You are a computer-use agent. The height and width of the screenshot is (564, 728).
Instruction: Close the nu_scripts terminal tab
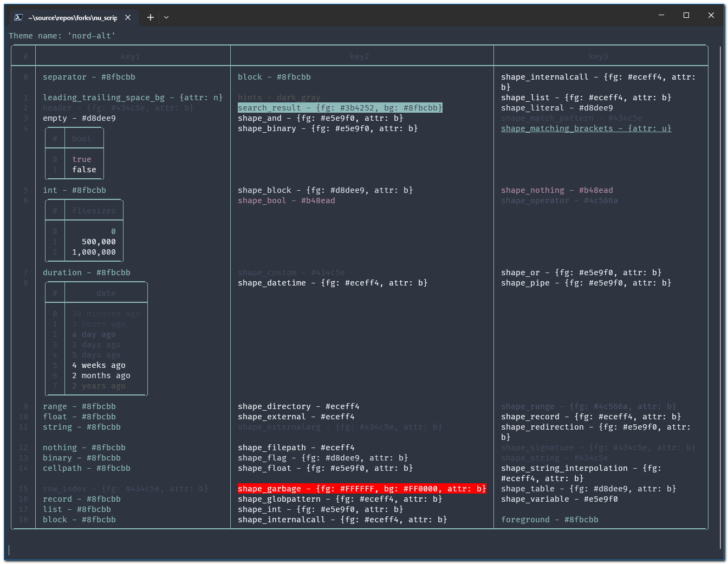(128, 17)
